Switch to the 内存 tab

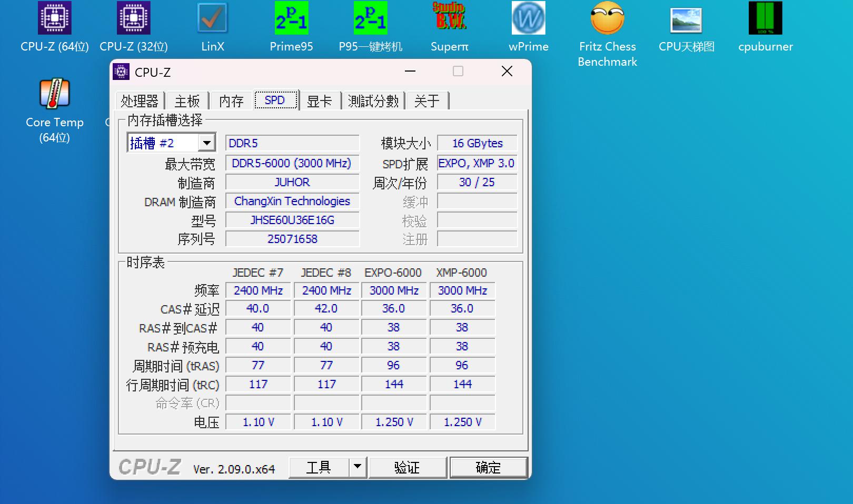[231, 100]
